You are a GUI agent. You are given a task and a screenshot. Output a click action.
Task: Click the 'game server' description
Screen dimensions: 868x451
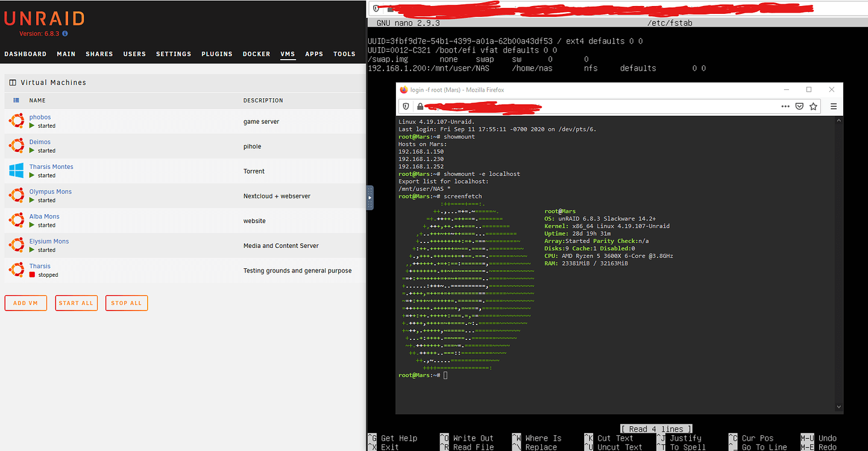[x=261, y=121]
